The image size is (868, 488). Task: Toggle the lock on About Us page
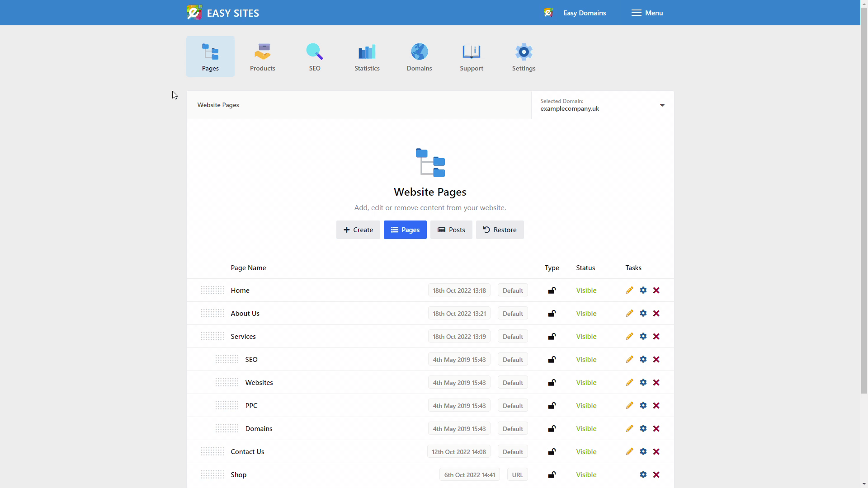point(552,313)
